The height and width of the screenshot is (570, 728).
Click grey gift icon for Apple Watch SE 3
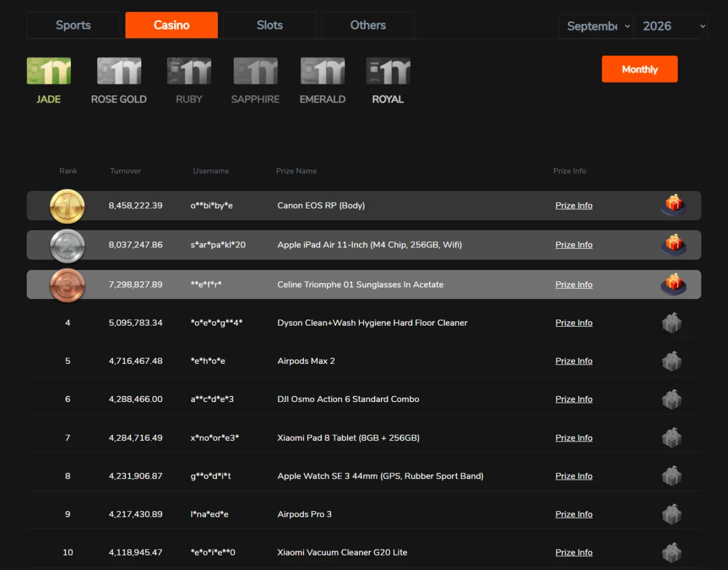[672, 476]
